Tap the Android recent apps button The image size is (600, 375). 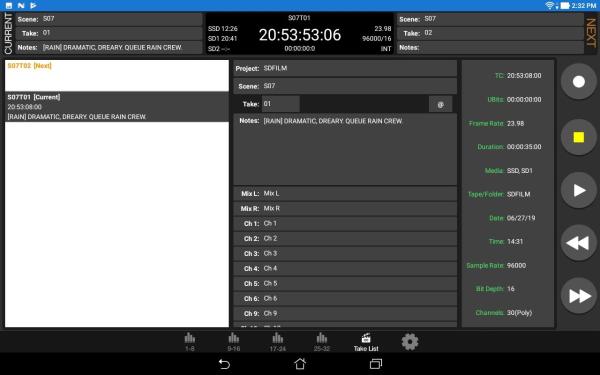pos(376,364)
